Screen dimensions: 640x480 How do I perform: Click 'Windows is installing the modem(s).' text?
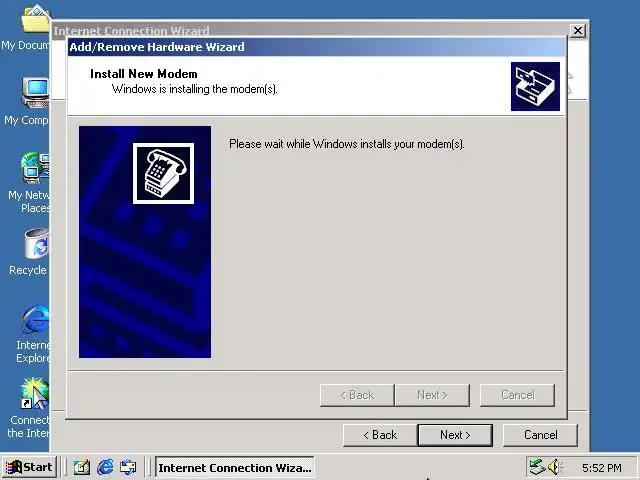point(195,89)
